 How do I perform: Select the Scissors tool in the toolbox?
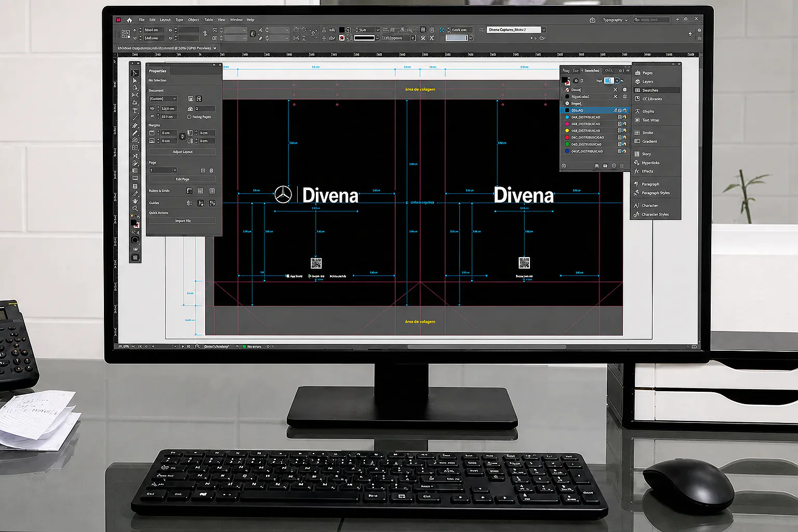pyautogui.click(x=135, y=156)
